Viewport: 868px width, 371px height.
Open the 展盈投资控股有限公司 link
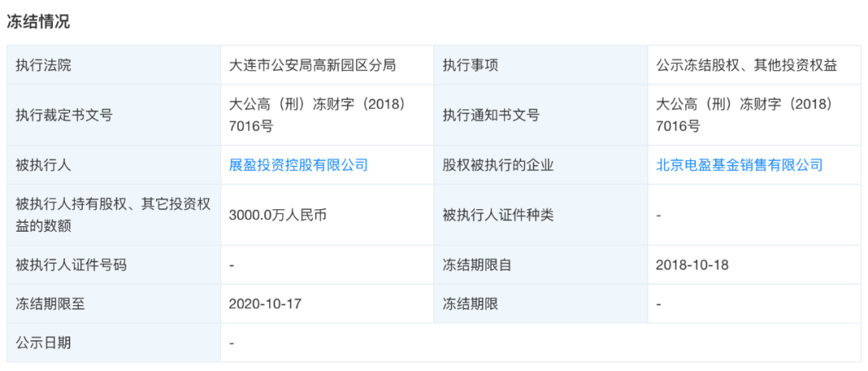[298, 165]
